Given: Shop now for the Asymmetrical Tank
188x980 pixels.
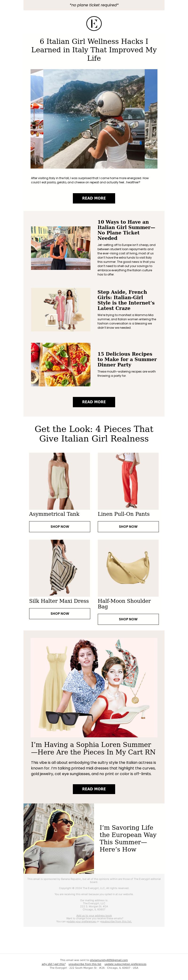Looking at the screenshot, I should click(x=59, y=527).
